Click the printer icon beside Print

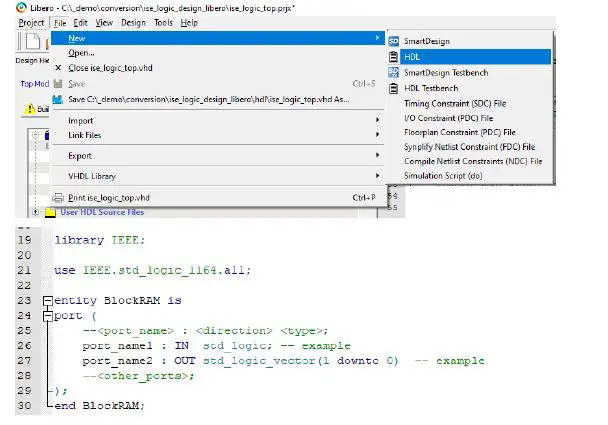coord(58,198)
